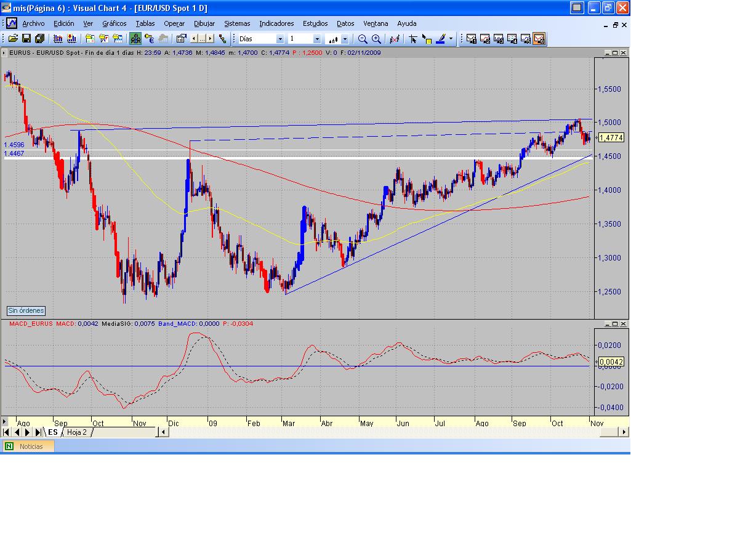Expand the chart representation type dropdown
The height and width of the screenshot is (545, 756).
click(x=345, y=39)
